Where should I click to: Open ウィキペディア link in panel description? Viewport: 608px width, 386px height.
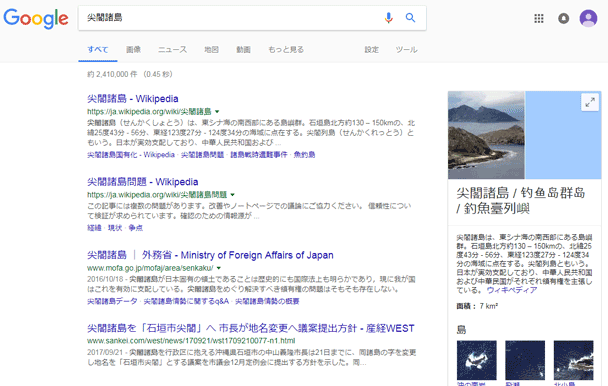(512, 290)
